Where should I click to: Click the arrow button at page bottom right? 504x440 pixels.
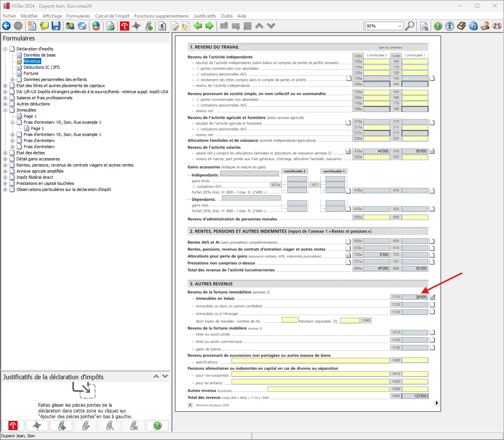[x=437, y=403]
